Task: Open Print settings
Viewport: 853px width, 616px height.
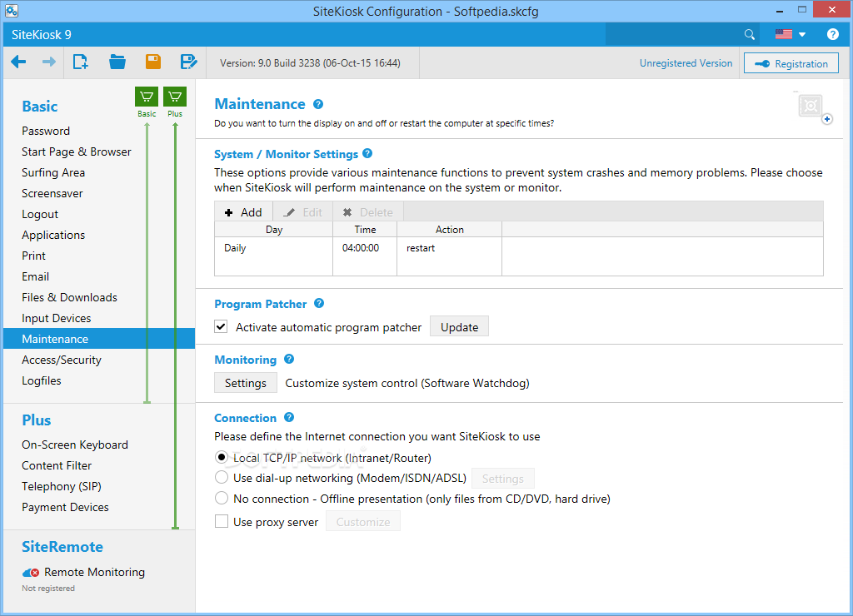Action: coord(33,256)
